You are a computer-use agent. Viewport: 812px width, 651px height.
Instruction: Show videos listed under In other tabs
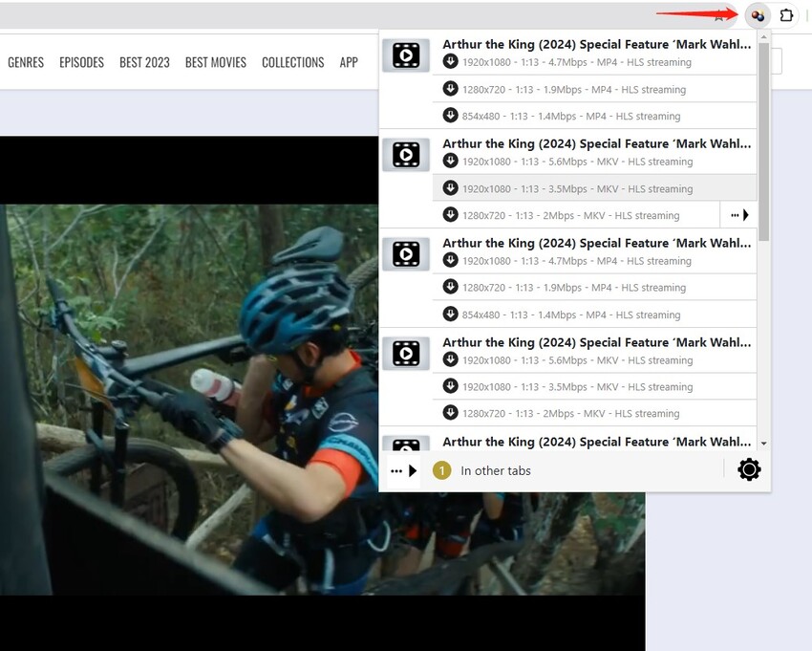[495, 470]
